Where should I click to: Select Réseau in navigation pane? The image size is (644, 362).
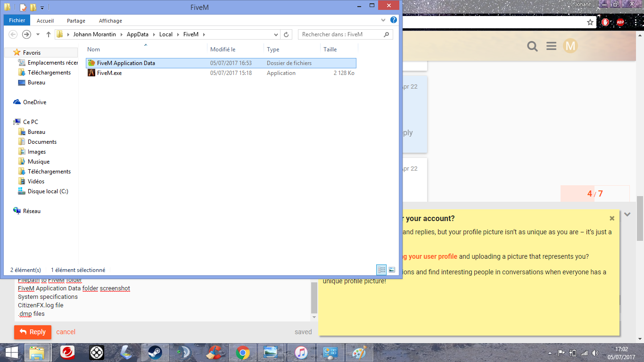27,211
